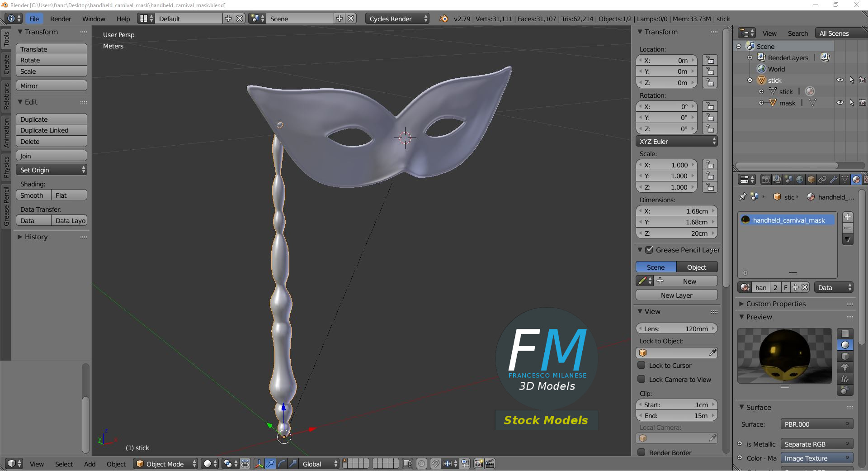Enable the Lock to Cursor checkbox

pyautogui.click(x=641, y=365)
